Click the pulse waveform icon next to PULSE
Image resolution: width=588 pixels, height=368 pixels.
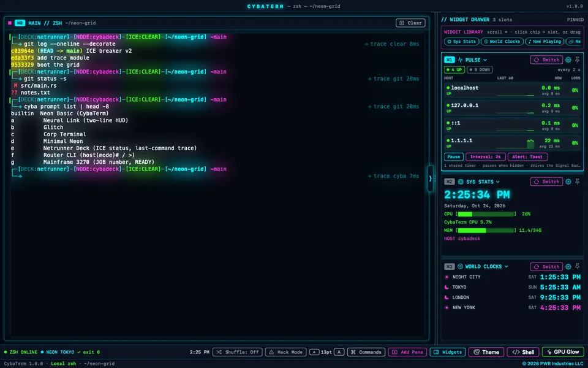pos(460,59)
